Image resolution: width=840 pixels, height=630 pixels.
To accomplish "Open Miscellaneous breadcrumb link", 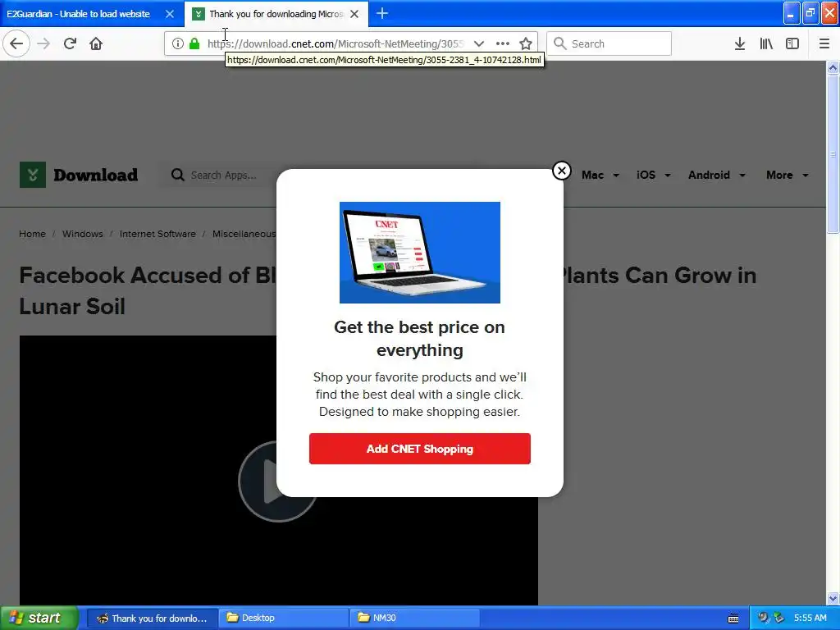I will coord(244,234).
